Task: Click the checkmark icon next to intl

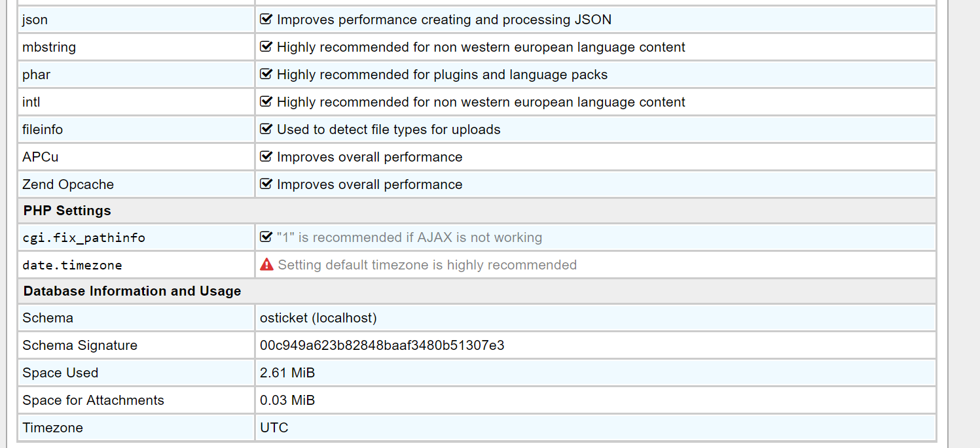Action: 265,101
